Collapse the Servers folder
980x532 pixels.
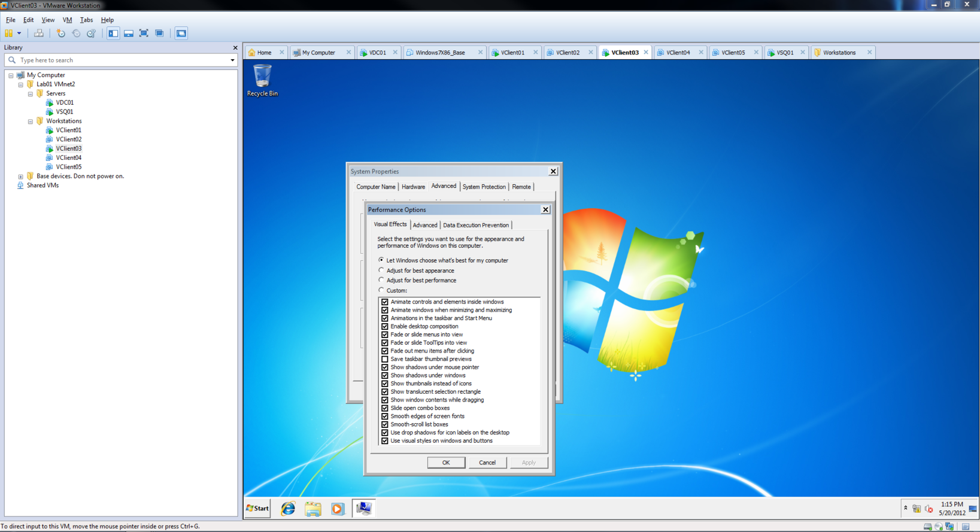(30, 94)
